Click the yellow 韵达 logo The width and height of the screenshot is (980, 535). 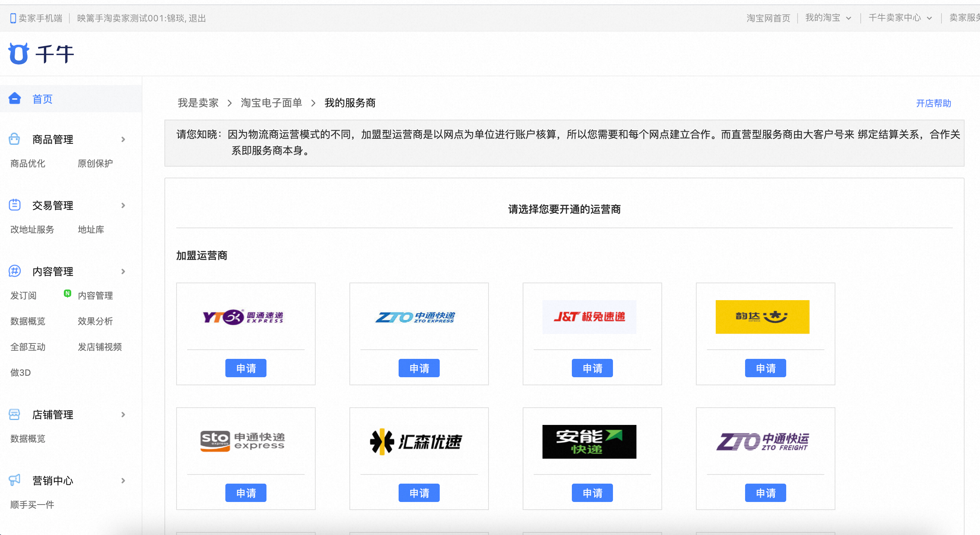tap(762, 317)
